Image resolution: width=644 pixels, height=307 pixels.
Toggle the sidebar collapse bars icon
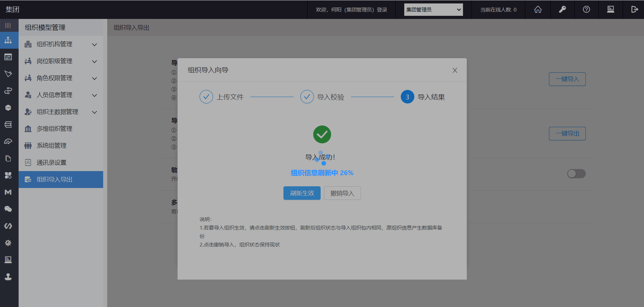pyautogui.click(x=8, y=25)
